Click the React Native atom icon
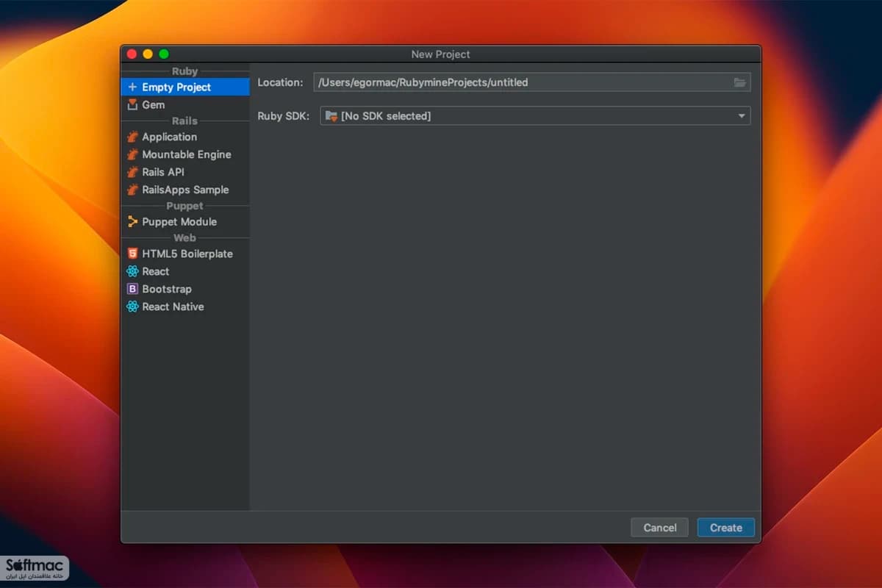This screenshot has height=588, width=882. pos(132,306)
